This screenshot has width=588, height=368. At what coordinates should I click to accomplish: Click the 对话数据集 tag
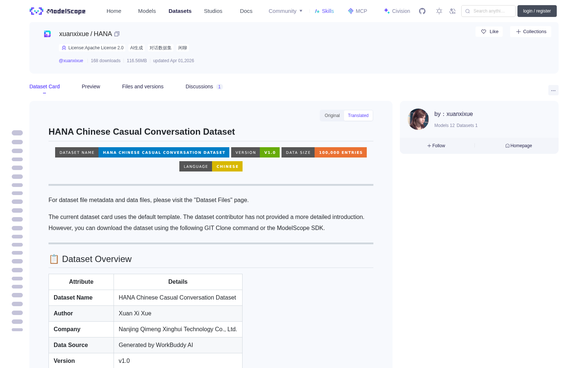pos(161,48)
